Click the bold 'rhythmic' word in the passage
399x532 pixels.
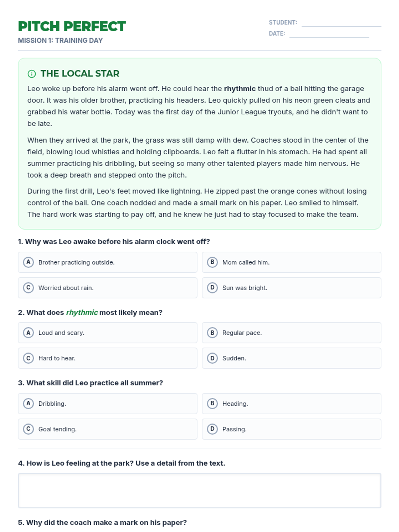240,89
